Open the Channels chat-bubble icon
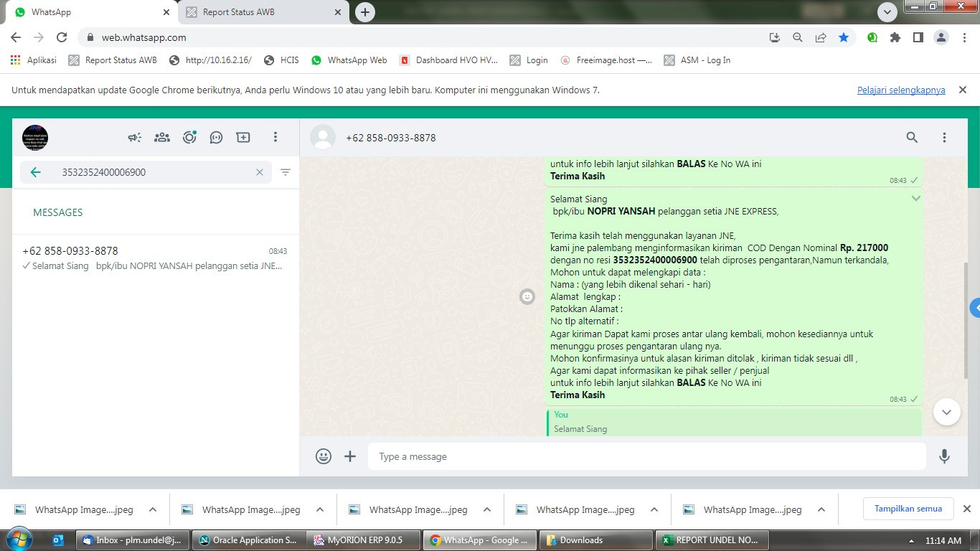Image resolution: width=980 pixels, height=551 pixels. tap(216, 137)
